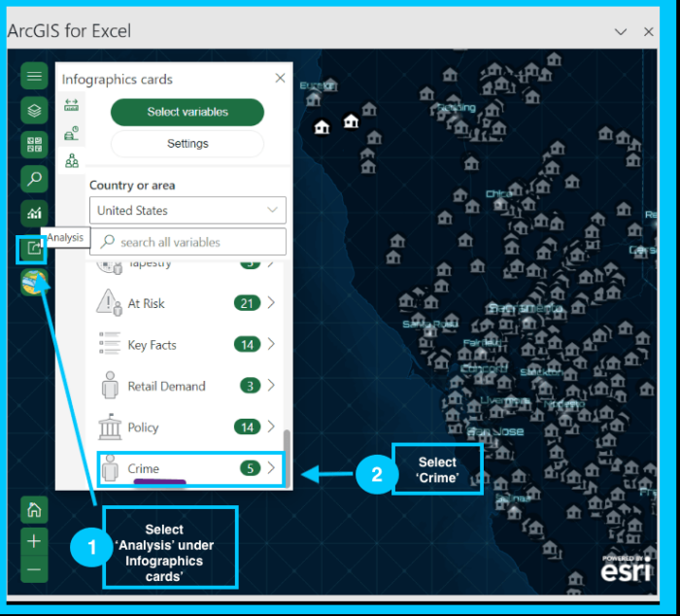Click the Crime person icon
Image resolution: width=680 pixels, height=616 pixels.
pos(110,468)
